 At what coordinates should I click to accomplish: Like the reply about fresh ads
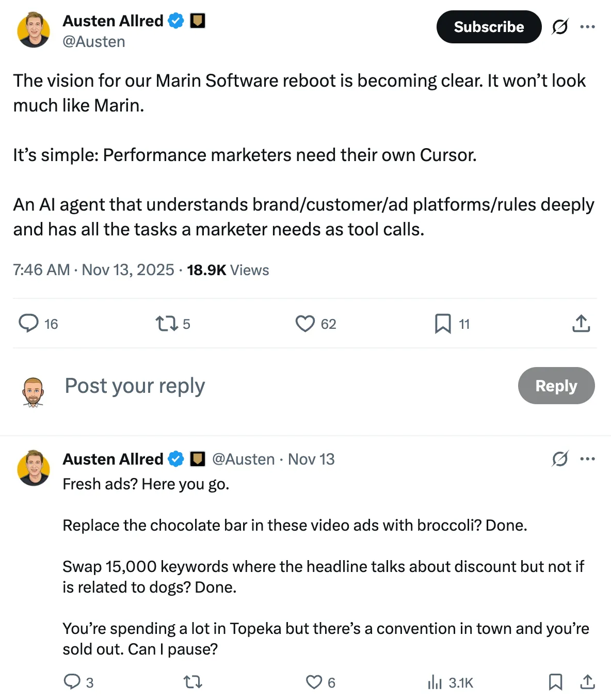313,682
